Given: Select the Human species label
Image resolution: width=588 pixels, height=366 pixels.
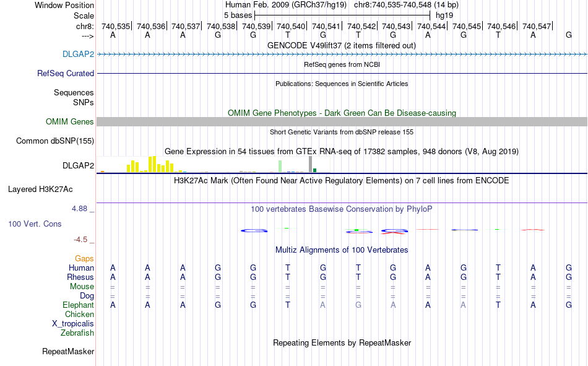Looking at the screenshot, I should pos(81,268).
